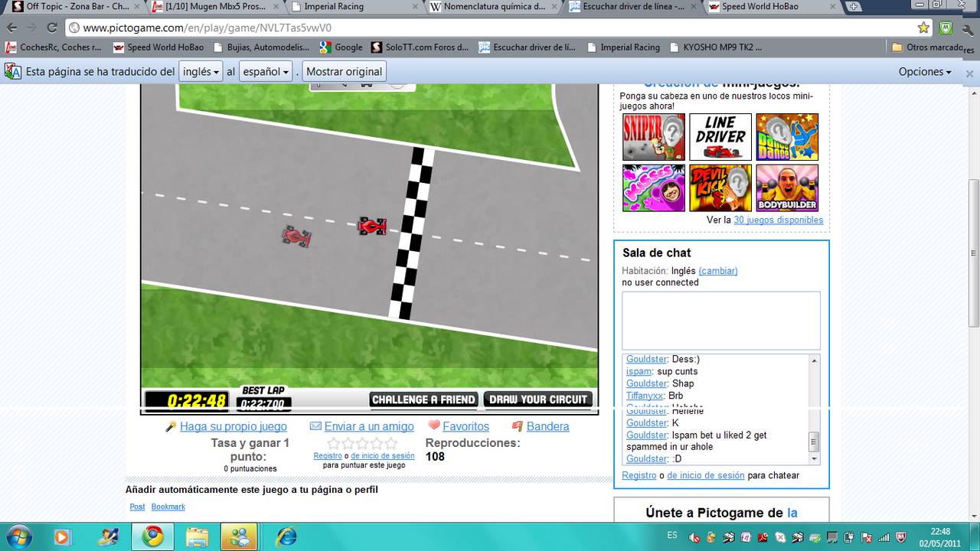
Task: Click chat scrollbar up arrow
Action: (814, 360)
